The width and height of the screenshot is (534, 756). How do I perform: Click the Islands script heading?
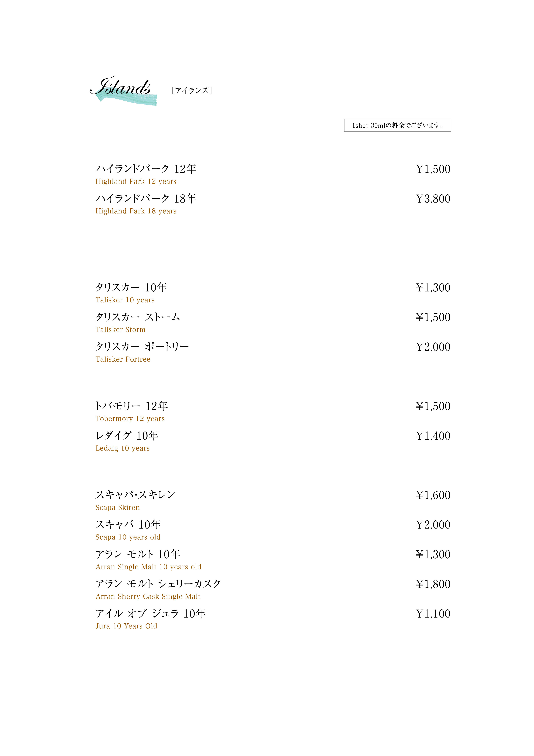tap(120, 86)
